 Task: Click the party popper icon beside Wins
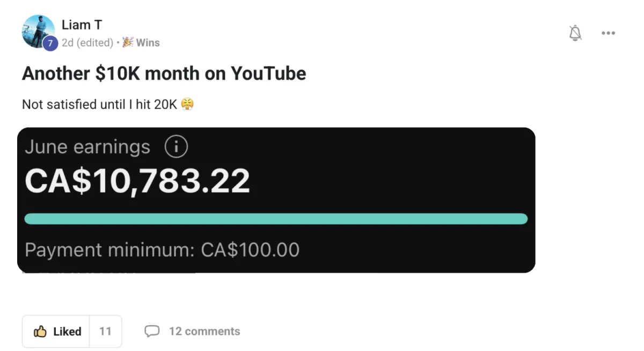click(128, 42)
